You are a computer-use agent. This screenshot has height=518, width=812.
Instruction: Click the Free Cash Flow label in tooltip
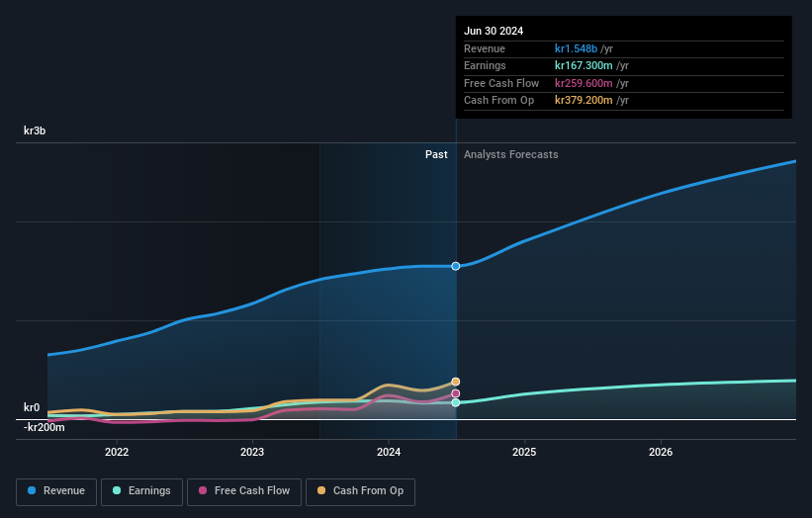point(501,83)
